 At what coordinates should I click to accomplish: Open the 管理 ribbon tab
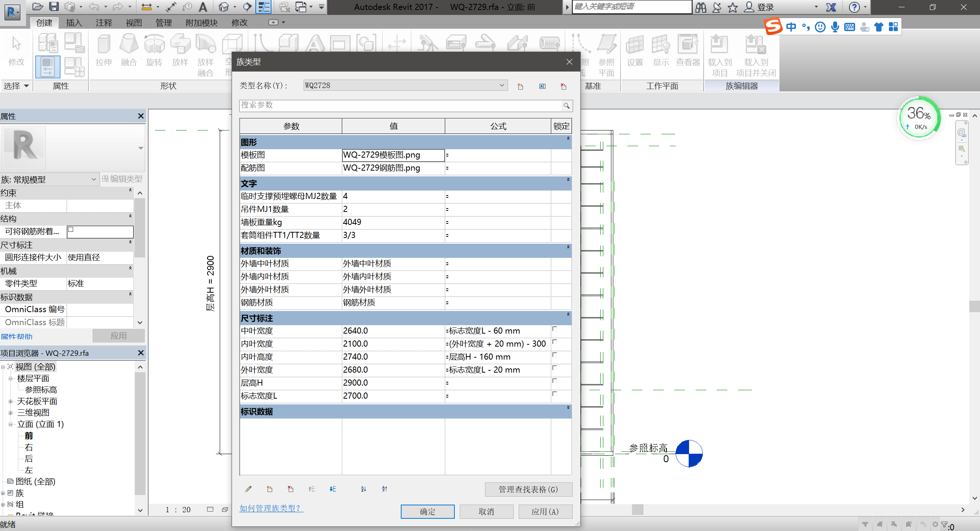tap(163, 23)
